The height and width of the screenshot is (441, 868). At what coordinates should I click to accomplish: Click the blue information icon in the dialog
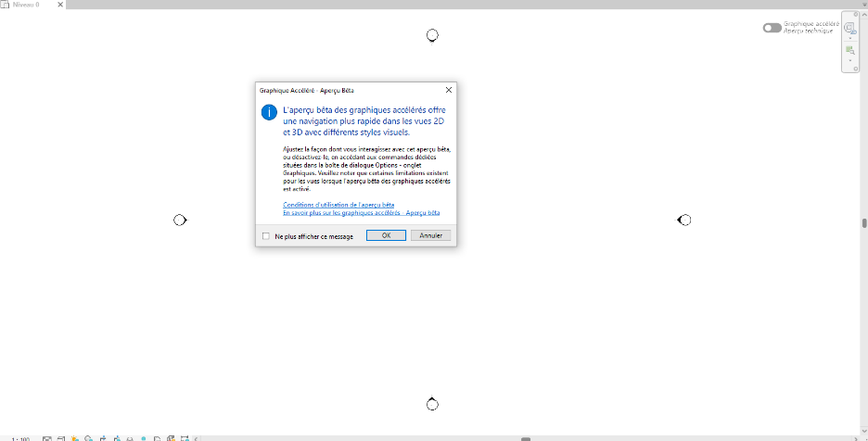point(269,112)
